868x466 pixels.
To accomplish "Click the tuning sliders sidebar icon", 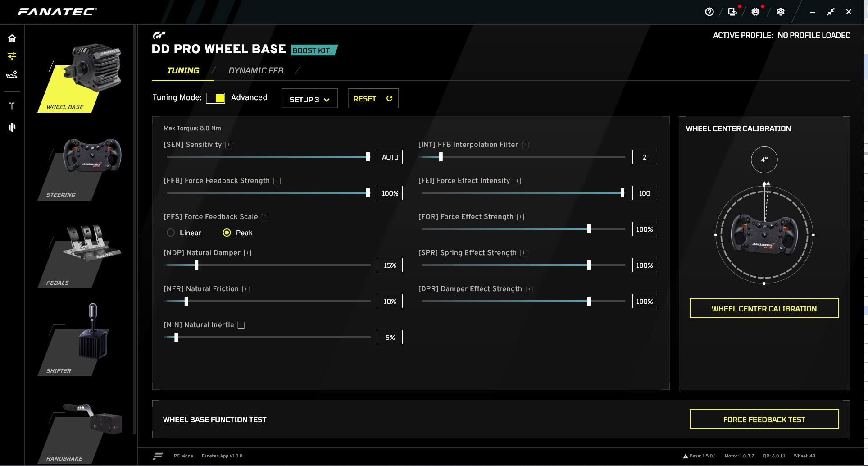I will point(12,56).
